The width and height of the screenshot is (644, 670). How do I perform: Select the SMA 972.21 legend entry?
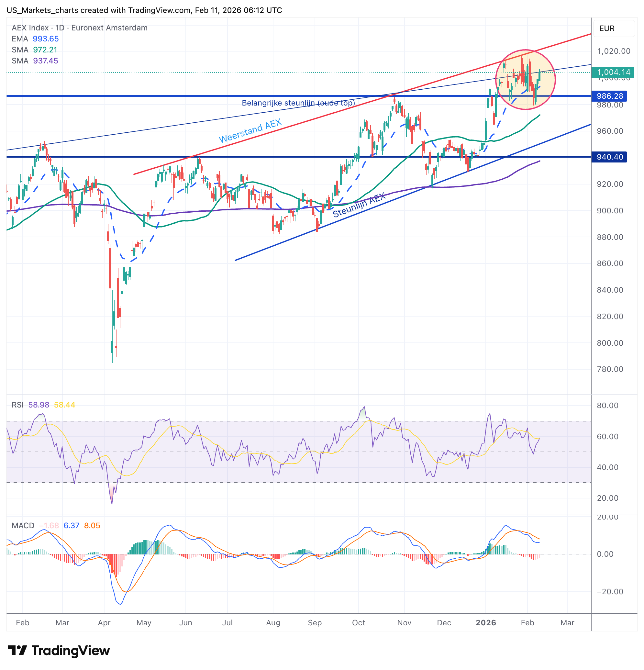[34, 50]
